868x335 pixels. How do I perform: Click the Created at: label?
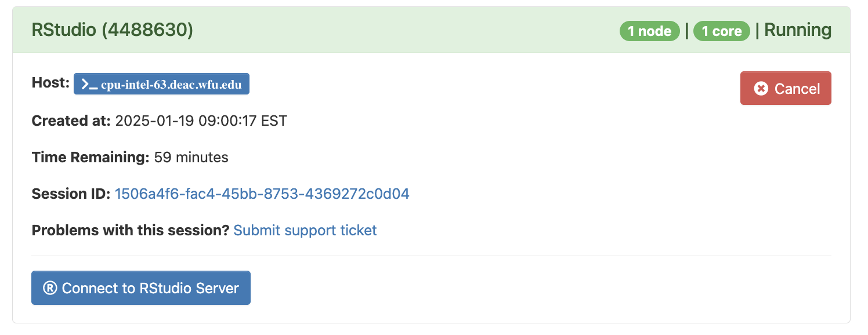(x=71, y=121)
